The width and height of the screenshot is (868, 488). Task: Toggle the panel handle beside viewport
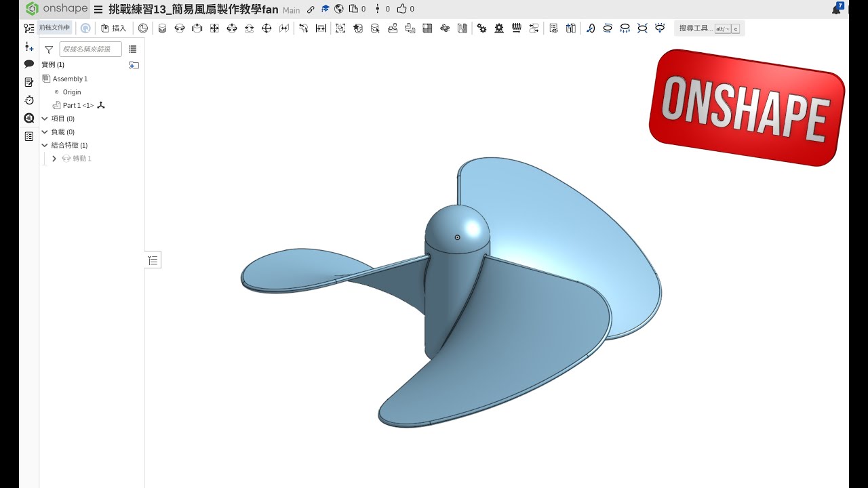[x=153, y=260]
